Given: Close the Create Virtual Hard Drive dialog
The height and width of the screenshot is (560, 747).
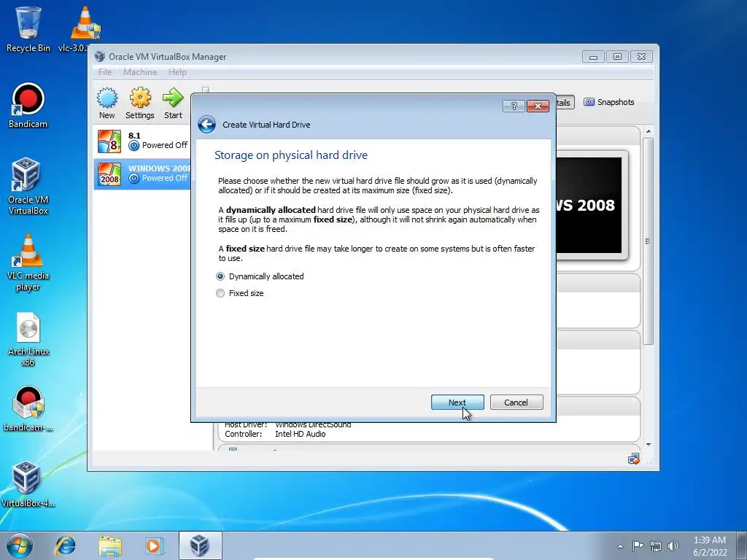Looking at the screenshot, I should 538,106.
